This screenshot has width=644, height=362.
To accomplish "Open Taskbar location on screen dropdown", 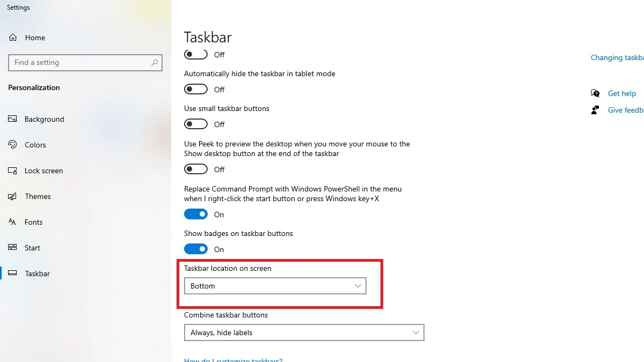I will (275, 286).
